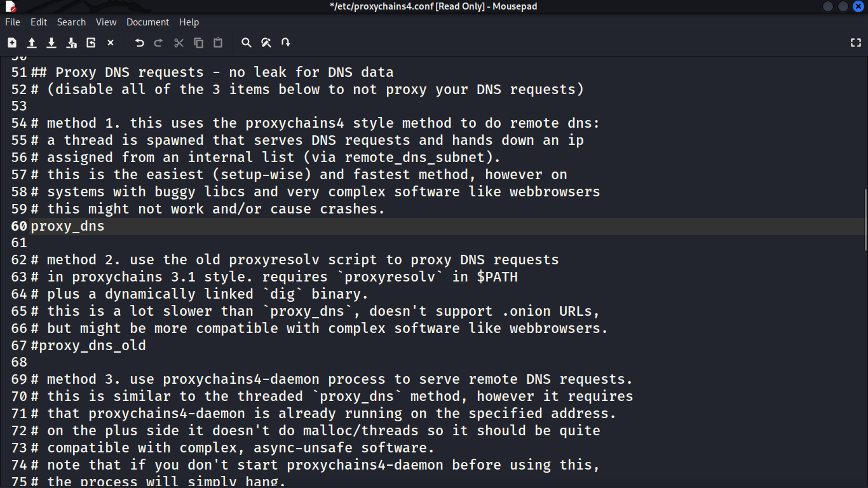This screenshot has height=488, width=868.
Task: Open the File menu
Action: click(13, 22)
